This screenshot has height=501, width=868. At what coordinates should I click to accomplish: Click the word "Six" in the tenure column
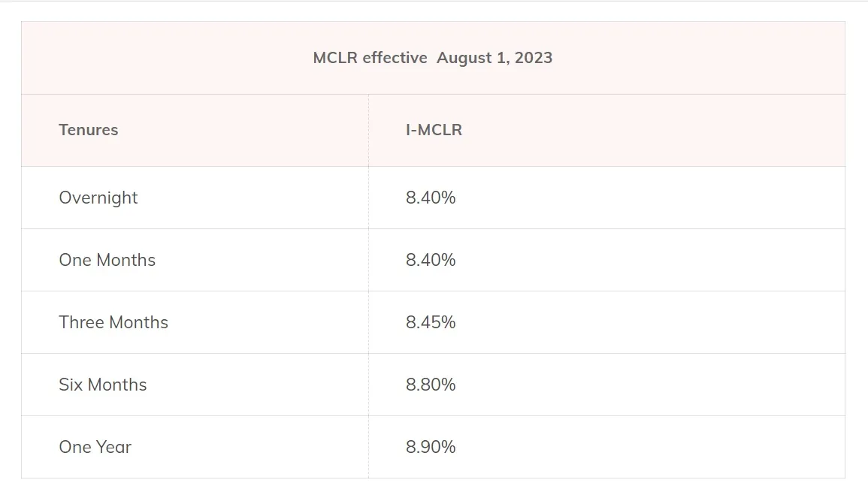[x=70, y=385]
